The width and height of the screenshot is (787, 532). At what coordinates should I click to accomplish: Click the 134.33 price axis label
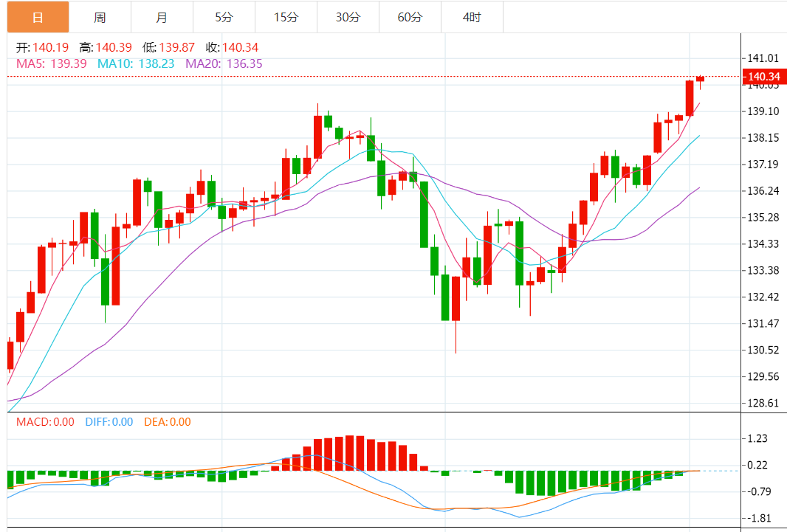(x=763, y=244)
